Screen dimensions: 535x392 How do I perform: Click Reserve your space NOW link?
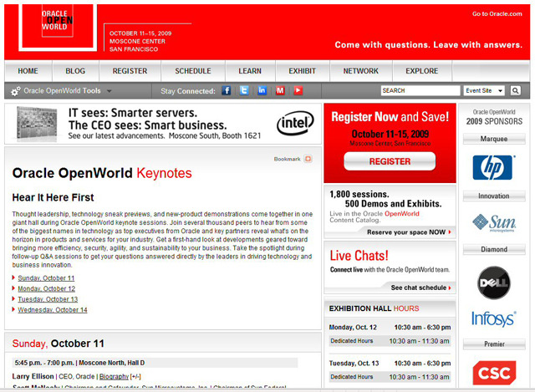coord(409,232)
